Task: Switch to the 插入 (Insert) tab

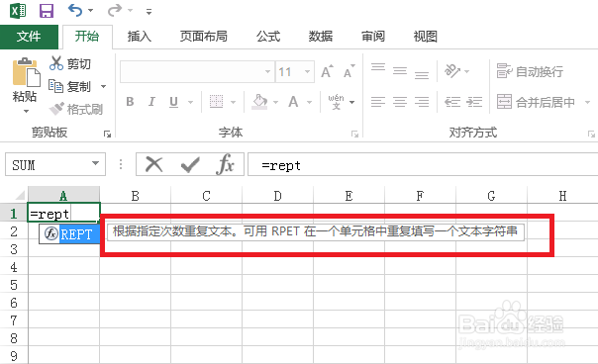Action: (140, 37)
